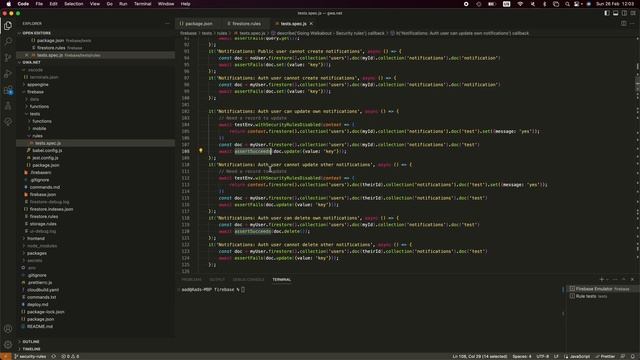Click the split editor icon
Viewport: 640px width, 360px height.
tap(624, 24)
